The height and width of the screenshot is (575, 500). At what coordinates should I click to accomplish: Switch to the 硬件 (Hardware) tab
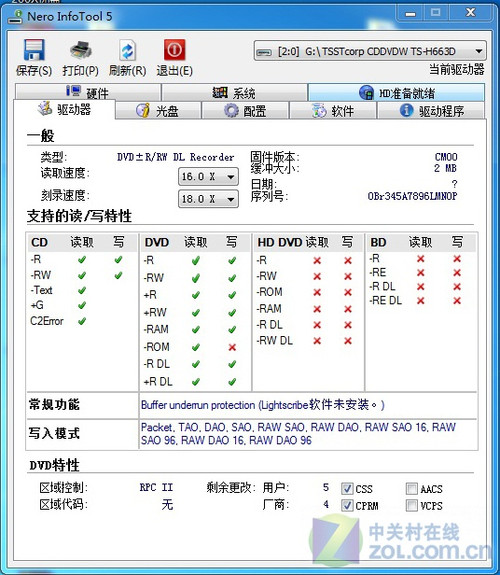[88, 92]
